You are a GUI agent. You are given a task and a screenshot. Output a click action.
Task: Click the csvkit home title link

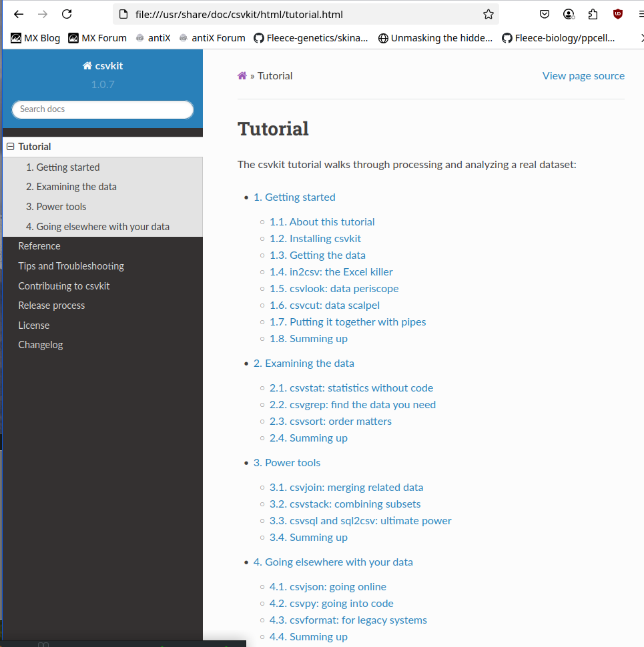103,65
